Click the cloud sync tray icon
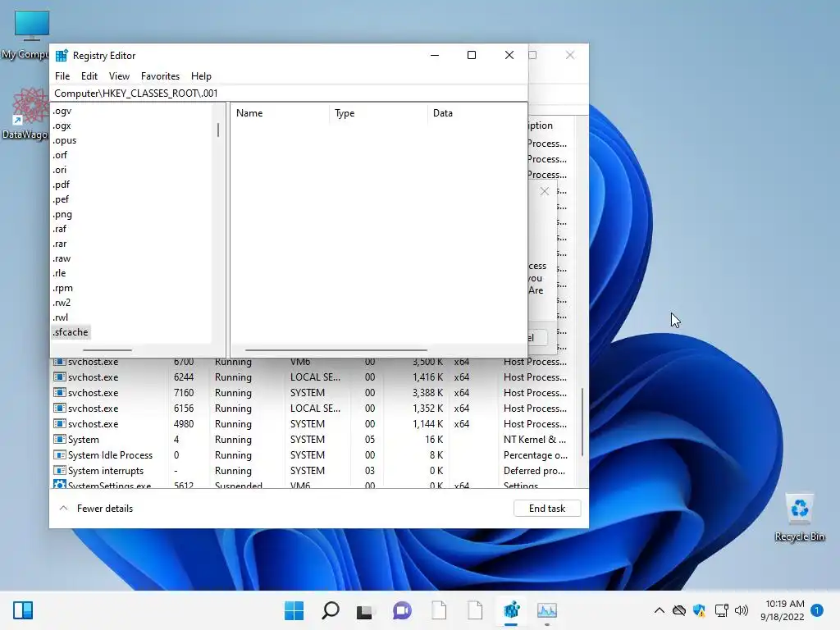This screenshot has width=840, height=630. click(x=679, y=610)
